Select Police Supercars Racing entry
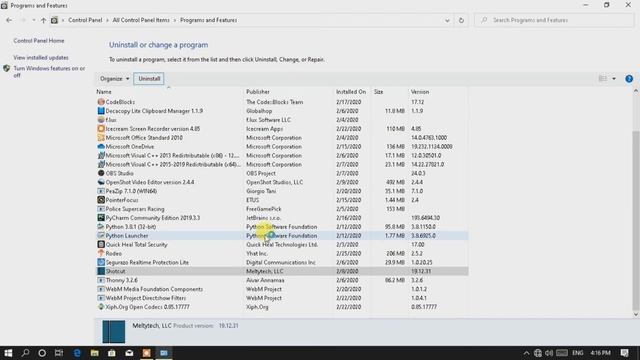Screen dimensions: 640x360 point(282,209)
